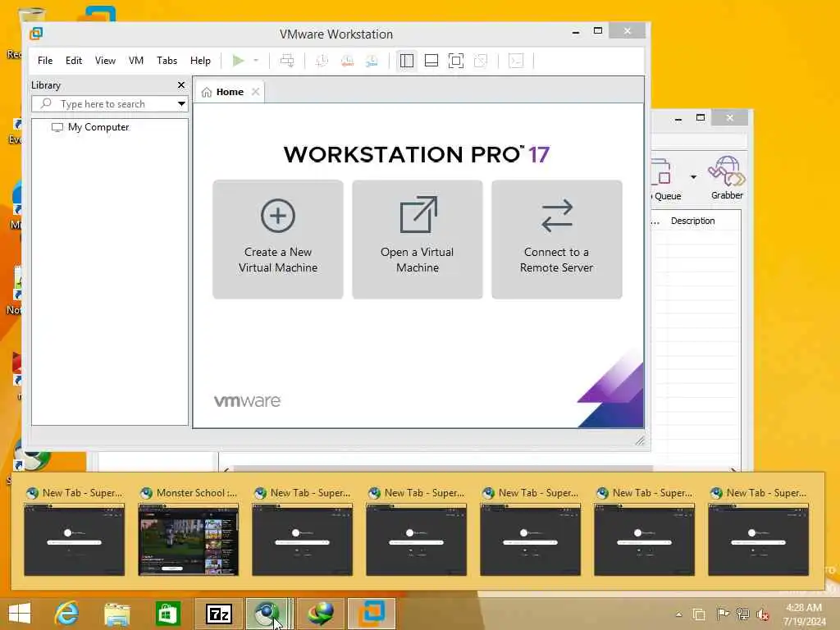
Task: Close the Home tab
Action: (x=256, y=92)
